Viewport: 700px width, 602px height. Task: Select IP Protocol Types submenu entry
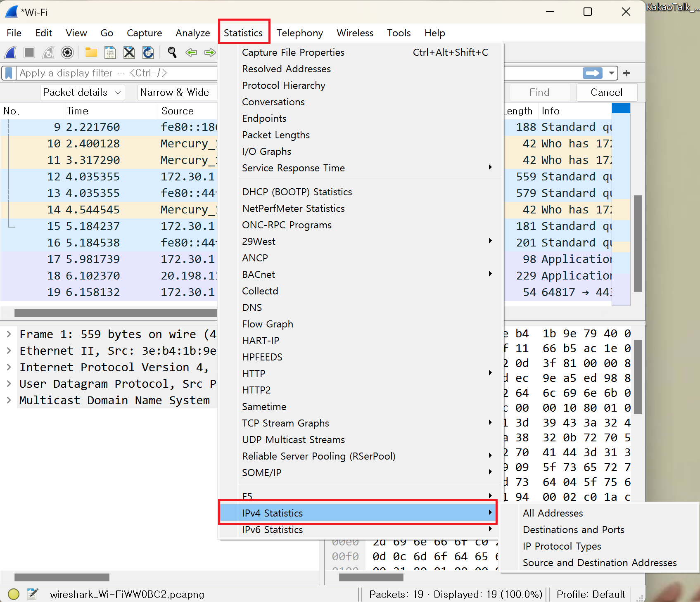[x=600, y=546]
